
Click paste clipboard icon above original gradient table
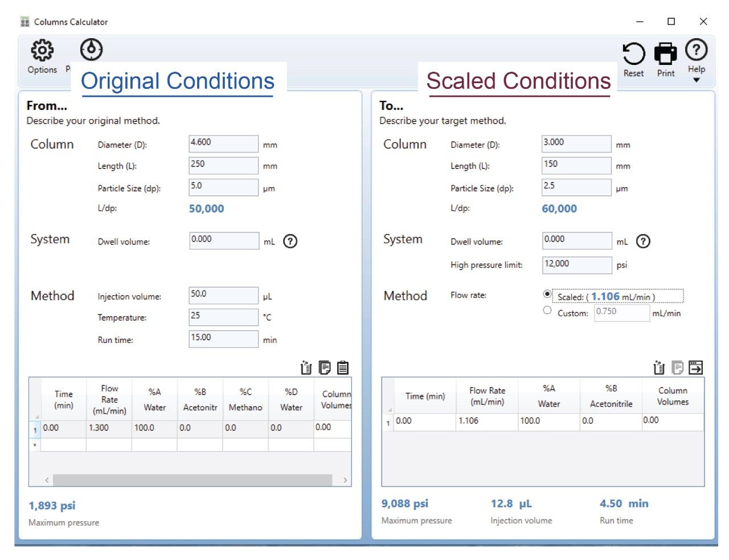tap(343, 367)
